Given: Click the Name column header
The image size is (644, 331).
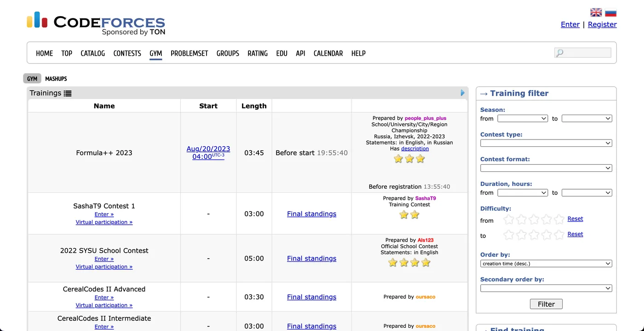Looking at the screenshot, I should pos(104,106).
